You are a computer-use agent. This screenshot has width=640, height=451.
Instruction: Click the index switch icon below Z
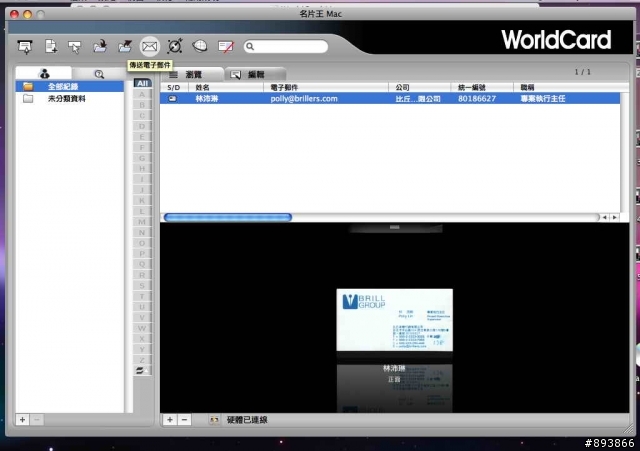pyautogui.click(x=142, y=370)
